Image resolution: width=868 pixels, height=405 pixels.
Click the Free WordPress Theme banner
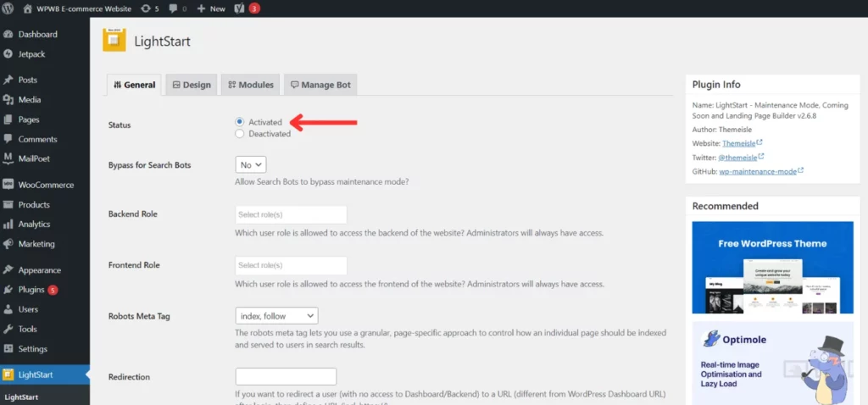(x=772, y=267)
